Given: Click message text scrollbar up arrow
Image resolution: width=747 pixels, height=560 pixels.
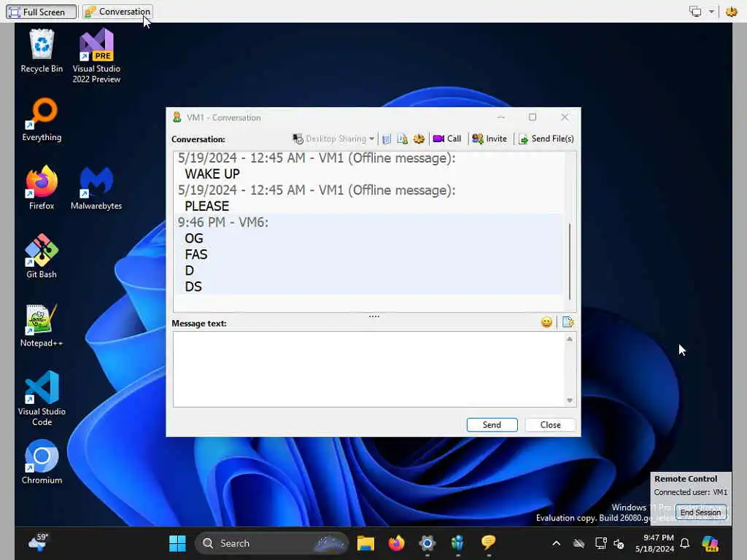Looking at the screenshot, I should point(569,339).
